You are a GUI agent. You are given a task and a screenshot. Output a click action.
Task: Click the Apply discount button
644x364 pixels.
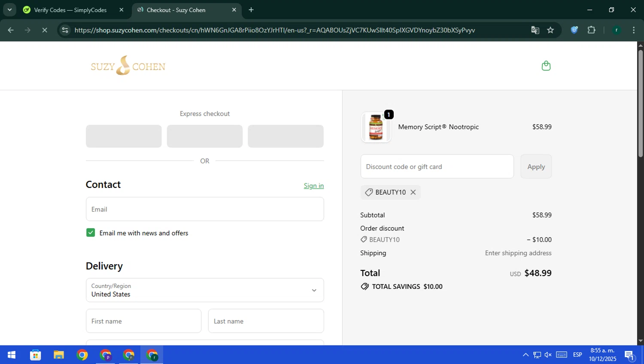tap(536, 166)
